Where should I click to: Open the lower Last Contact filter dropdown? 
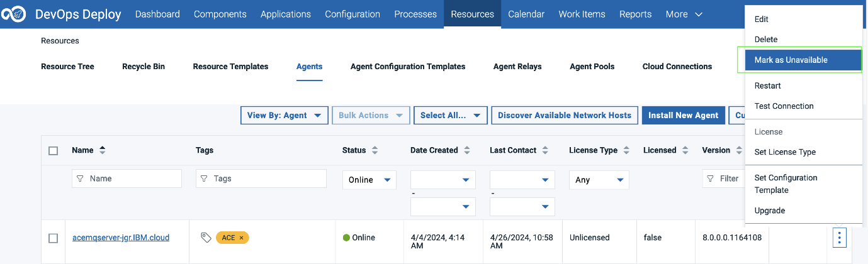coord(522,206)
